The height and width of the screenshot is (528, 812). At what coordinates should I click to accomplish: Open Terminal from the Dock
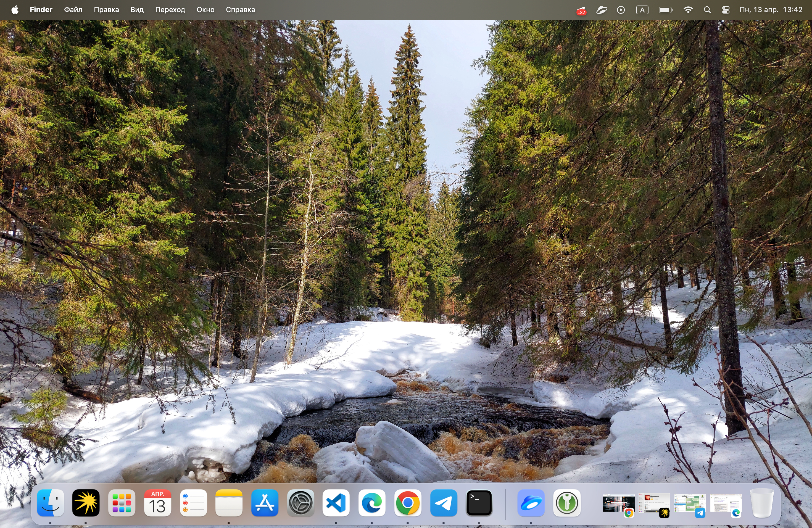coord(479,503)
